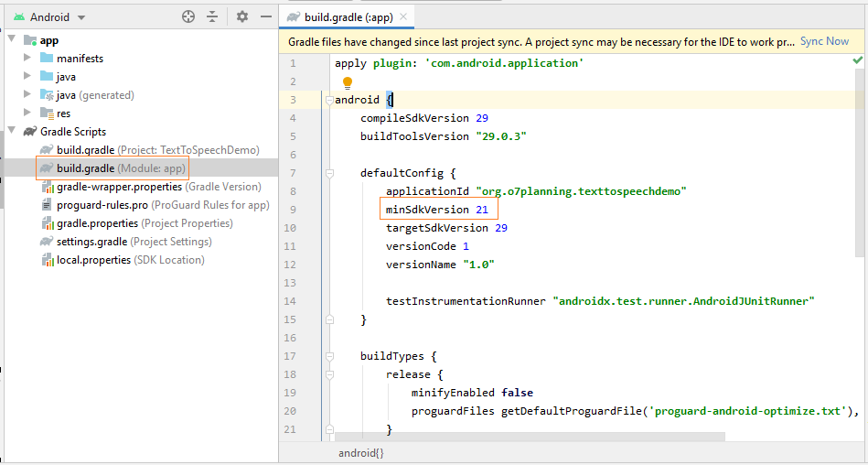Viewport: 868px width, 465px height.
Task: Click the applicationId string value
Action: point(581,191)
